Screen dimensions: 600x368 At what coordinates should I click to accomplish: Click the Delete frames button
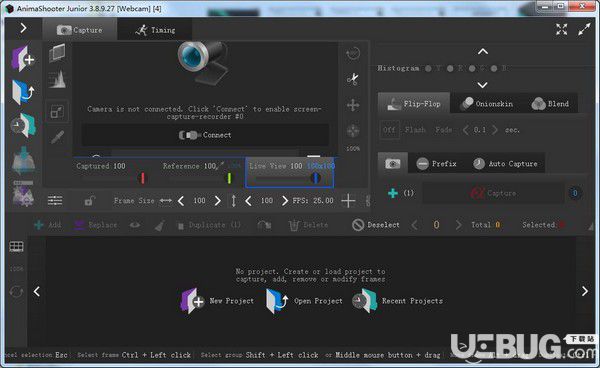click(x=308, y=225)
